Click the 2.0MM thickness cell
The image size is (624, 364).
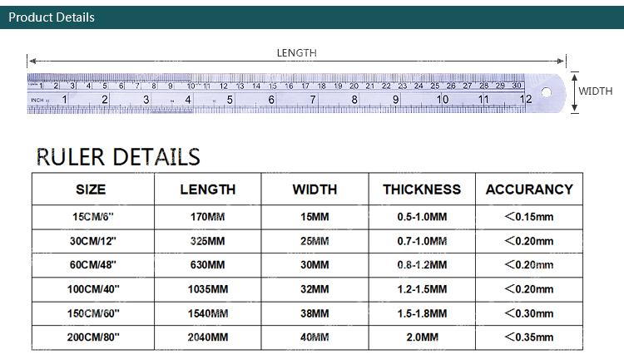click(x=422, y=337)
